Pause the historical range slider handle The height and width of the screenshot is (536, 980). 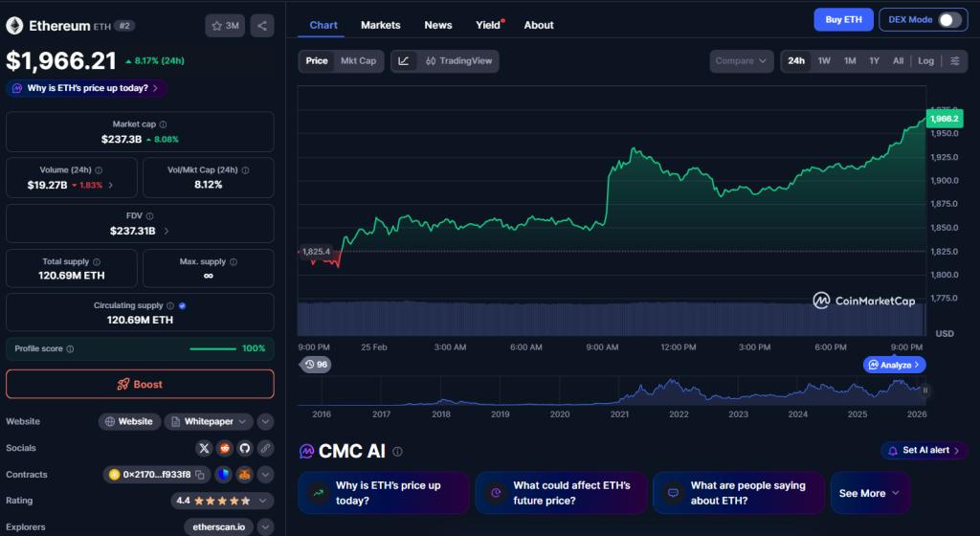(925, 390)
